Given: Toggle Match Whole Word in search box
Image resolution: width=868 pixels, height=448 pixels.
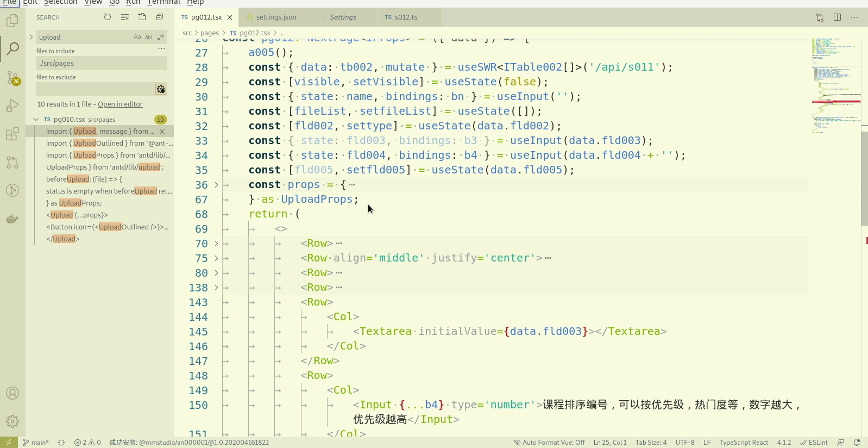Looking at the screenshot, I should pyautogui.click(x=149, y=37).
